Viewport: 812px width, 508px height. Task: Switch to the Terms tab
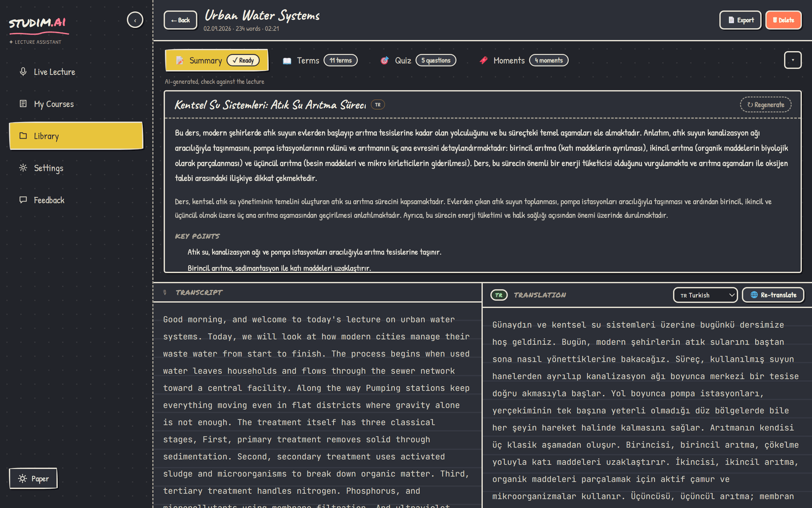320,60
